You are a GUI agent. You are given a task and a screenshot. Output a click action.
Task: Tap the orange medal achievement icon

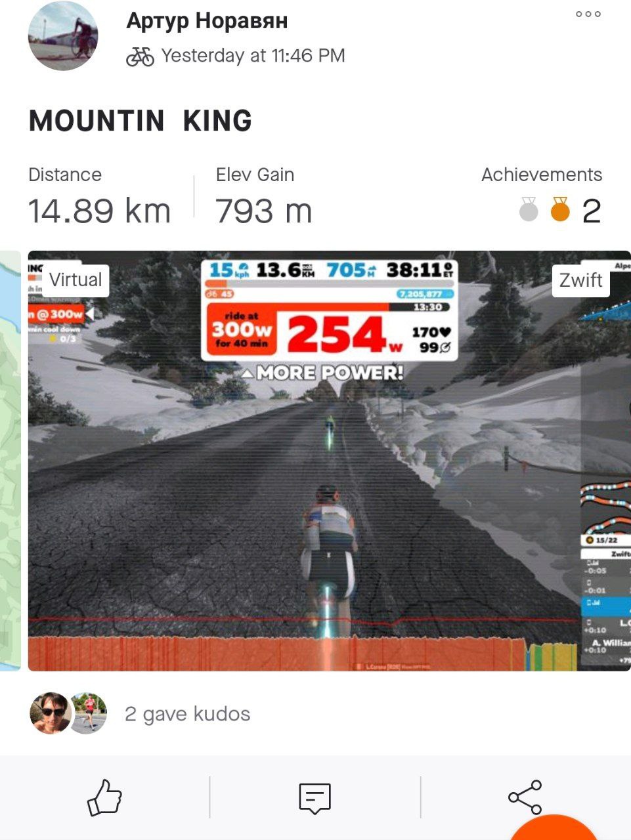pyautogui.click(x=560, y=209)
